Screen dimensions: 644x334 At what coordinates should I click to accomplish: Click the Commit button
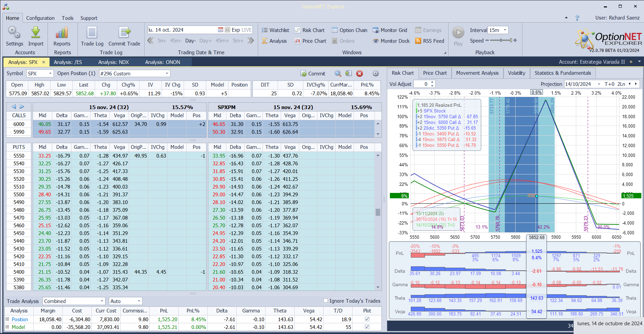(313, 74)
